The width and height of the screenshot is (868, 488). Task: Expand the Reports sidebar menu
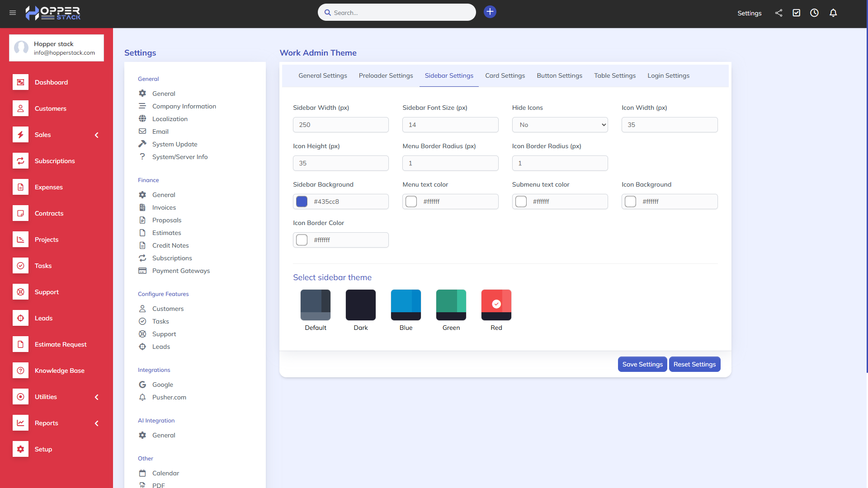click(96, 423)
